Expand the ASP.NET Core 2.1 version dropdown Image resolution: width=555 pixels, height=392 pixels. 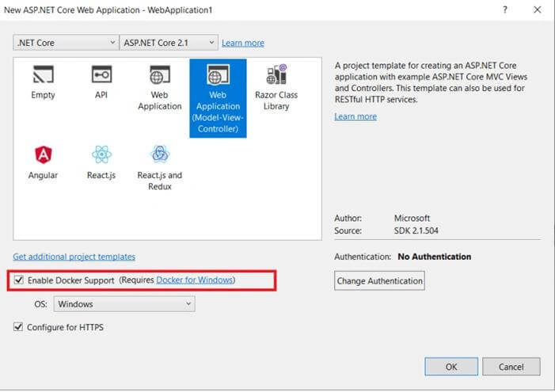click(x=169, y=43)
